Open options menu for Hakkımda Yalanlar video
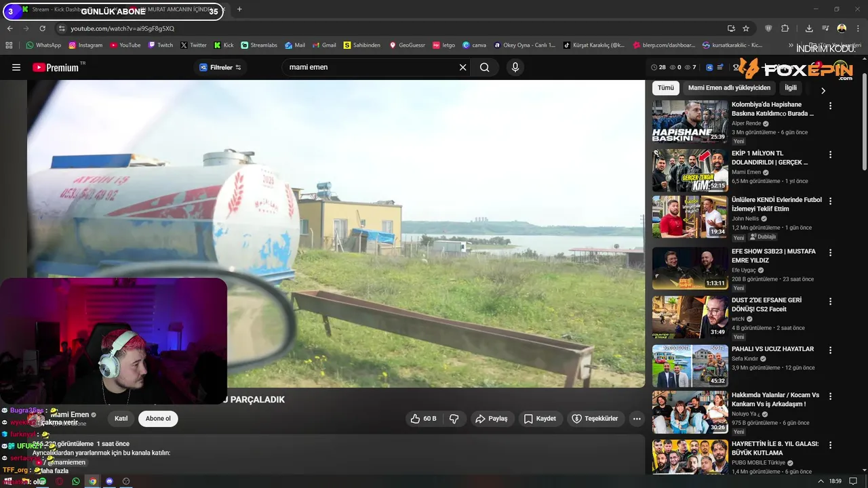This screenshot has height=488, width=868. click(x=830, y=396)
